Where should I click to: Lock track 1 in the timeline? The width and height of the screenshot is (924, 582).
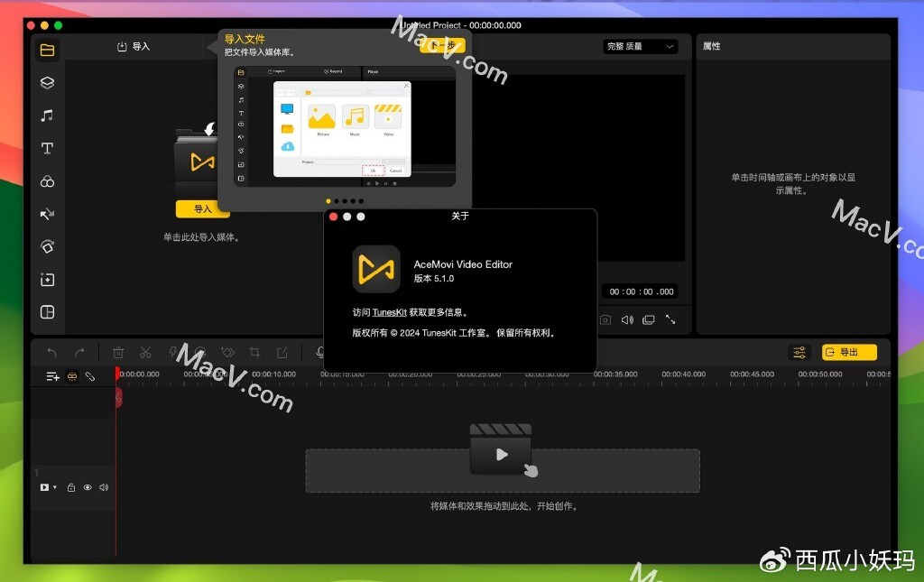tap(70, 487)
